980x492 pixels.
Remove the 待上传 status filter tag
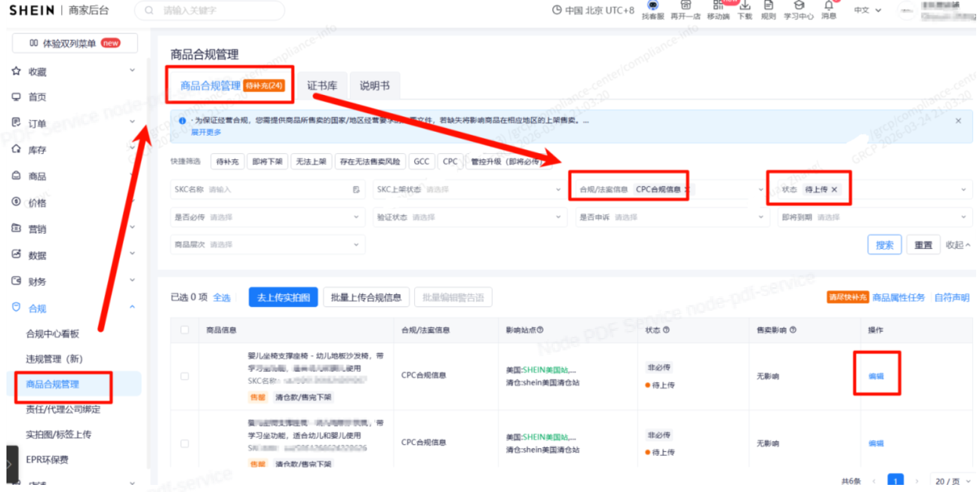[834, 189]
